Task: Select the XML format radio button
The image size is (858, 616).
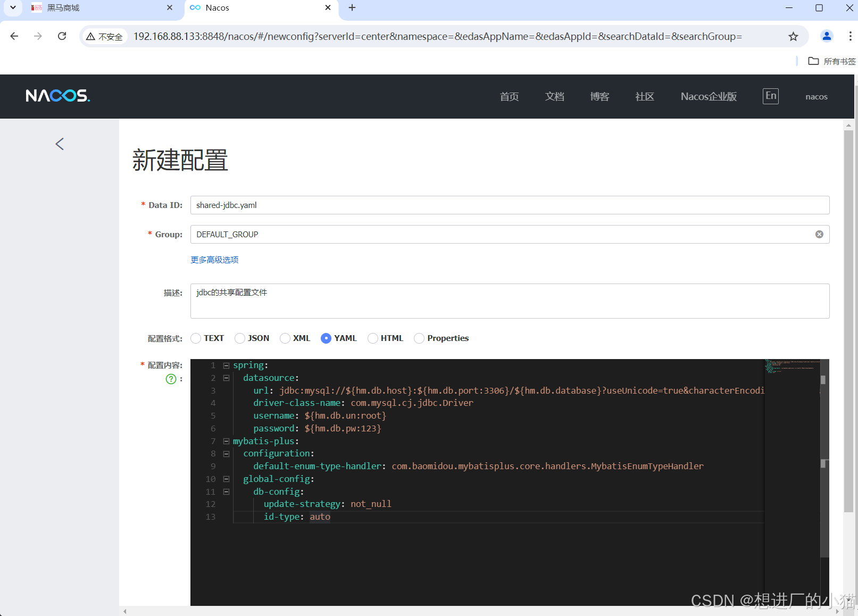Action: [x=285, y=338]
